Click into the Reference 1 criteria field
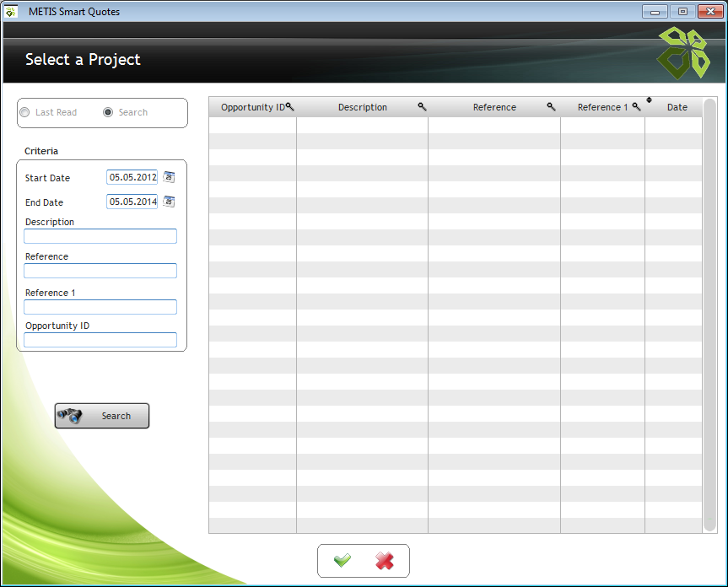Viewport: 728px width, 587px height. [x=100, y=307]
